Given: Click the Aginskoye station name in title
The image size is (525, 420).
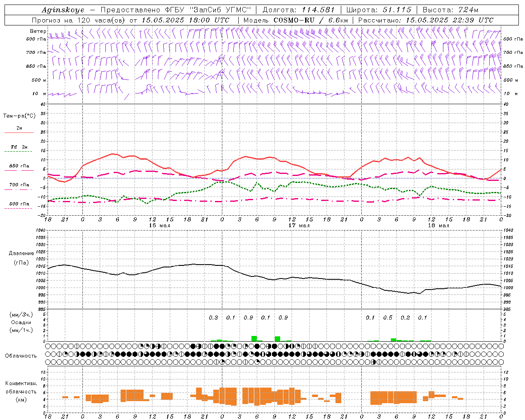Looking at the screenshot, I should coord(63,10).
